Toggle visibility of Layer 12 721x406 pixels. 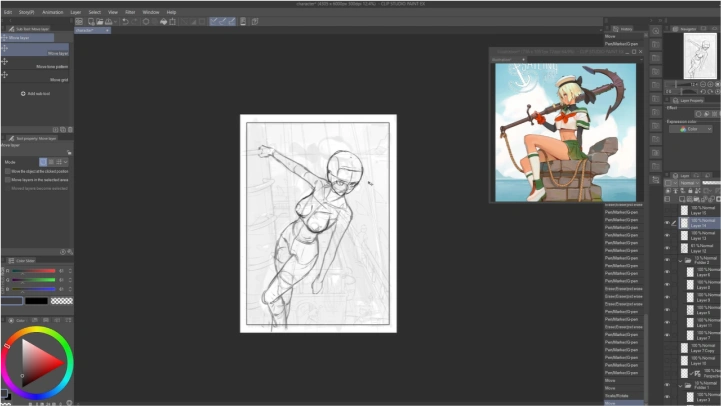667,248
